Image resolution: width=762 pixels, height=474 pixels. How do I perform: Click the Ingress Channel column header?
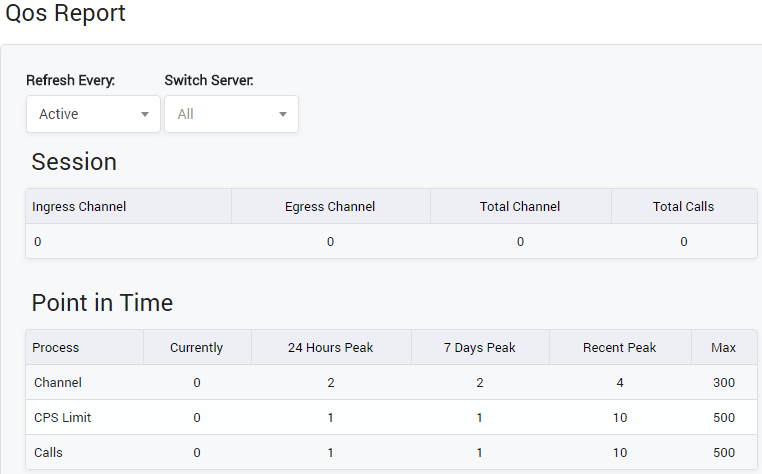(79, 207)
